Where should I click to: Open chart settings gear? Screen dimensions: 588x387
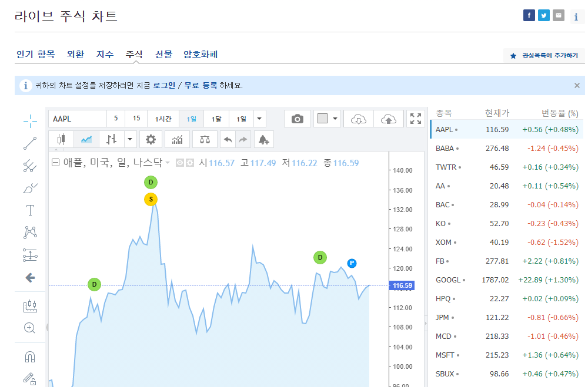click(151, 140)
